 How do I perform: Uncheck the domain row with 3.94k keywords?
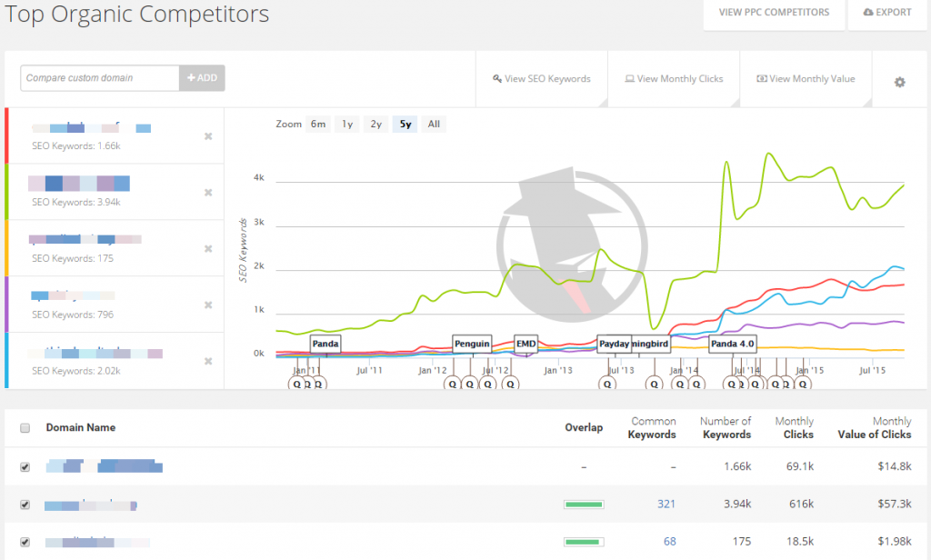(25, 505)
